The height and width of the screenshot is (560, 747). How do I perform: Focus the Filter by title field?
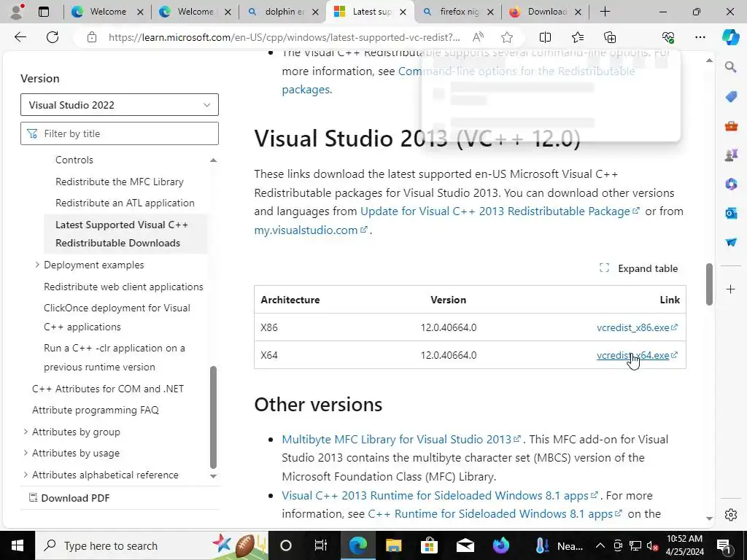click(x=120, y=133)
